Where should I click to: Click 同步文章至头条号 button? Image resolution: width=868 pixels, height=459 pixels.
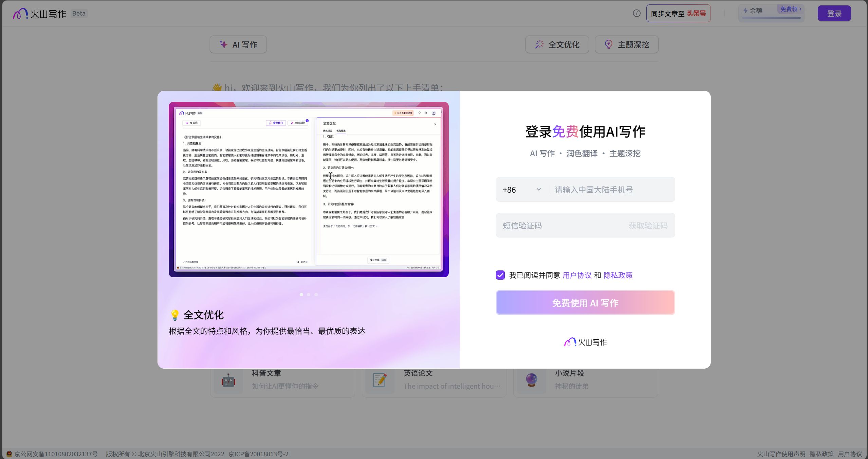pyautogui.click(x=678, y=14)
